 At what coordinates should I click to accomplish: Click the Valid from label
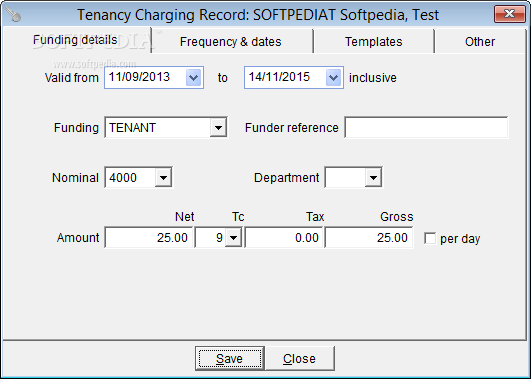coord(71,78)
